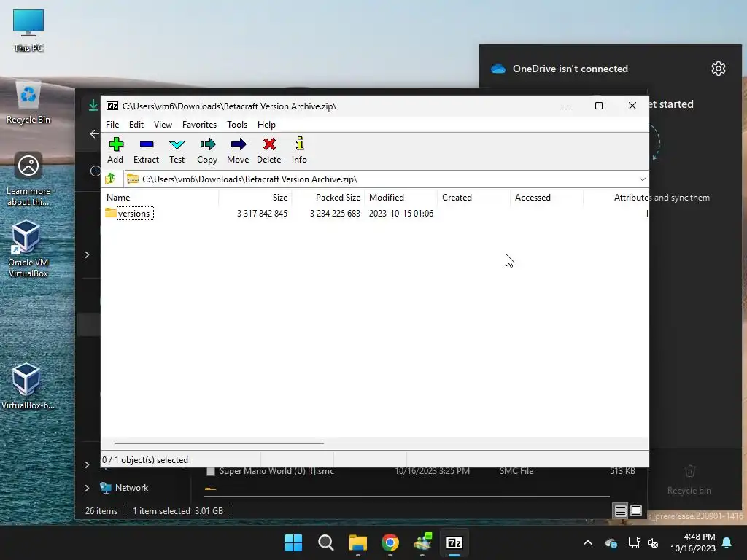The image size is (747, 560).
Task: Click the OneDrive tray icon
Action: (611, 542)
